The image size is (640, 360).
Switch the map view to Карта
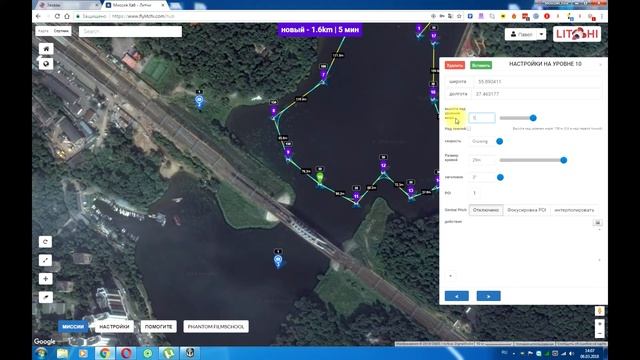pos(43,31)
